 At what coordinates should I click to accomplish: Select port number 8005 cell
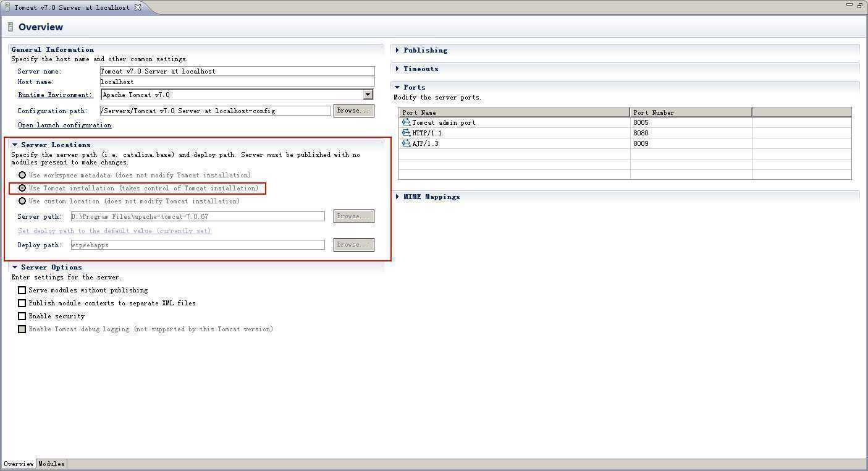[x=691, y=122]
